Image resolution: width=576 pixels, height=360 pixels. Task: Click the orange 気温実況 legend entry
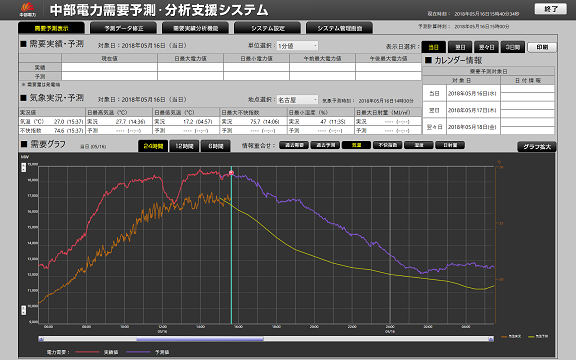pyautogui.click(x=511, y=336)
